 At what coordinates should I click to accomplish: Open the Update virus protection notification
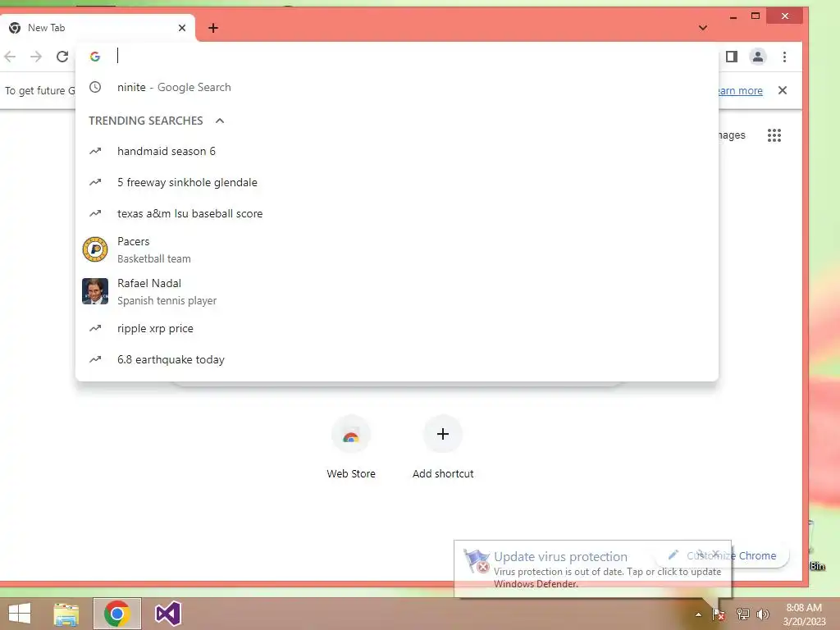[592, 569]
